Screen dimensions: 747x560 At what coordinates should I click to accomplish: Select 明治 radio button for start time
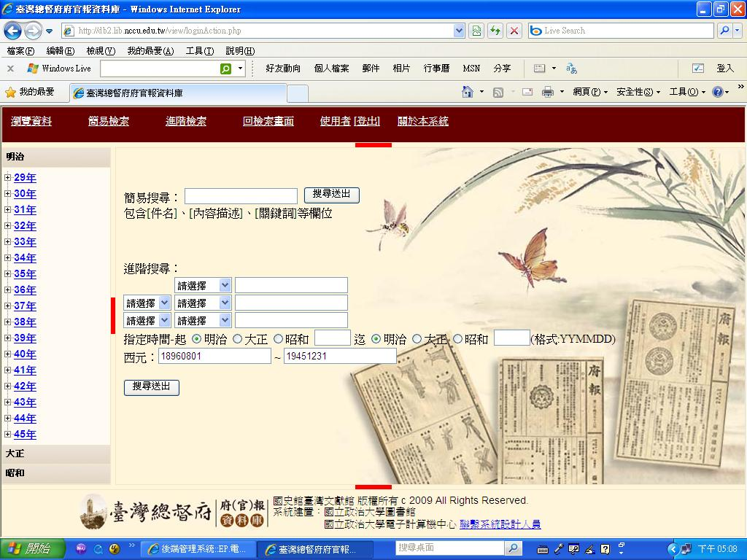[196, 338]
